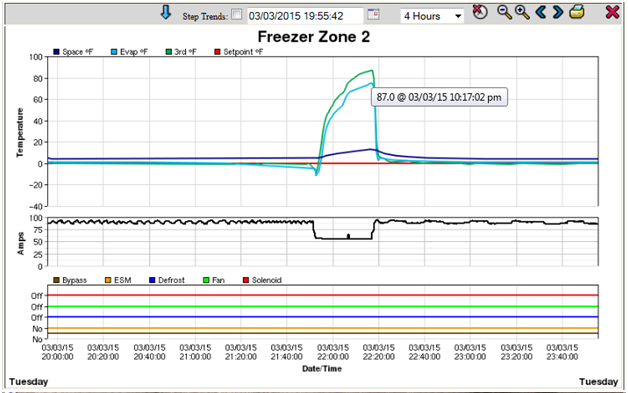The width and height of the screenshot is (628, 393).
Task: Click the Temperature axis label
Action: pyautogui.click(x=20, y=133)
